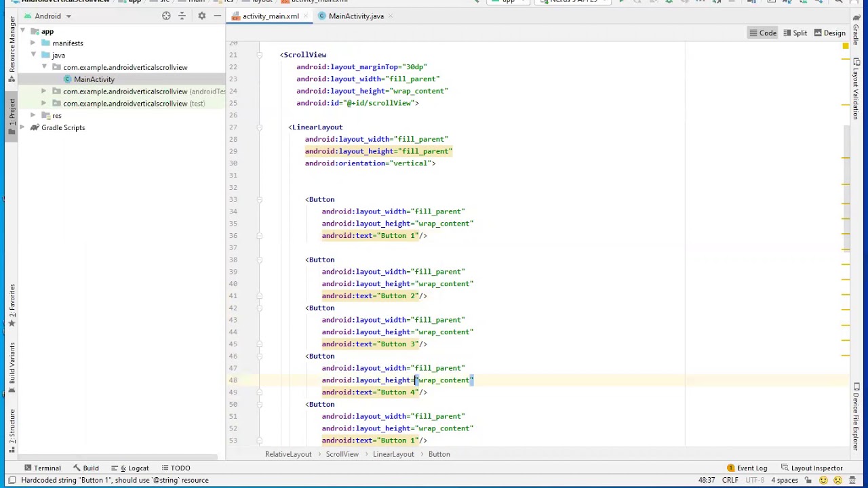Collapse the app module node
This screenshot has height=488, width=868.
[x=22, y=31]
